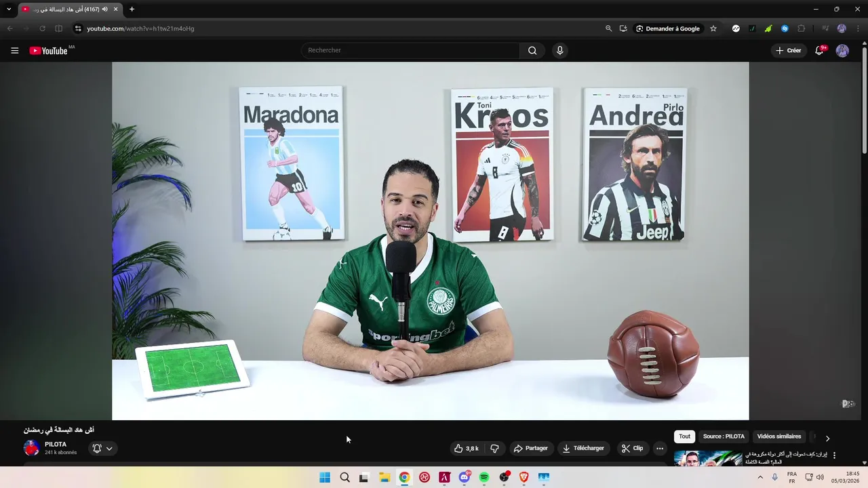Click the Partager button
Viewport: 868px width, 488px height.
(531, 448)
